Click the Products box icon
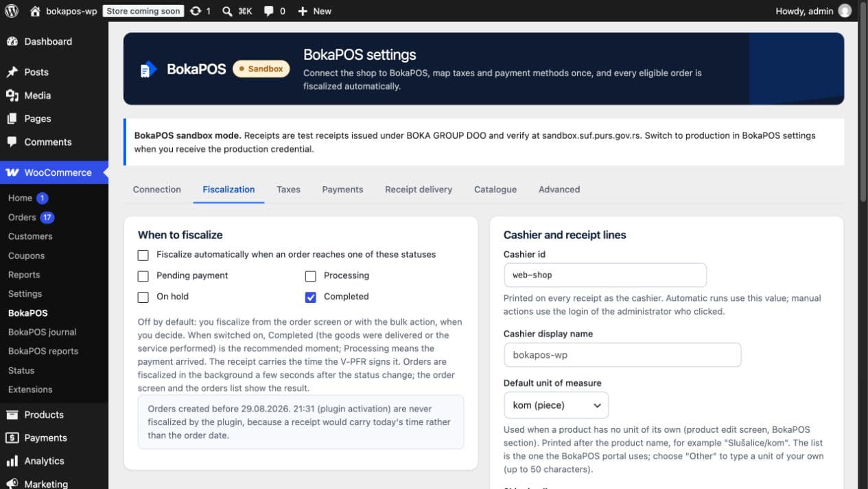This screenshot has width=868, height=489. 12,415
